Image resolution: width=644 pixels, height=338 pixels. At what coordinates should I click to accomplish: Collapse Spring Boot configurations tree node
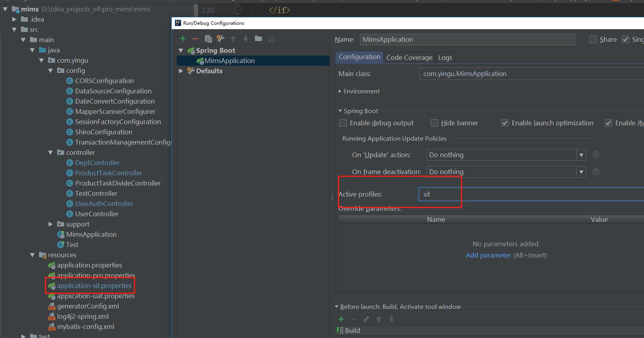[181, 50]
